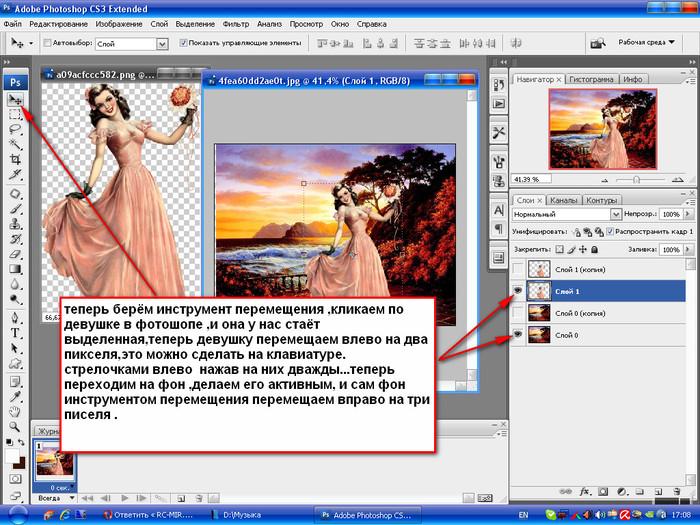Select the Notes tool
This screenshot has width=700, height=525.
point(16,382)
